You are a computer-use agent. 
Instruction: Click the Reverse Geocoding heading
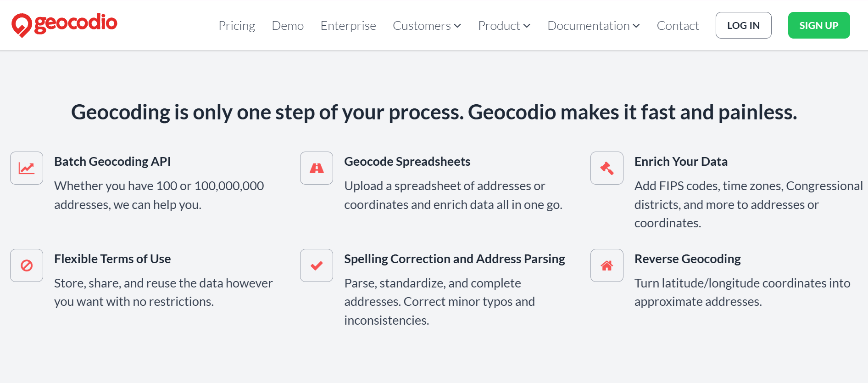687,259
